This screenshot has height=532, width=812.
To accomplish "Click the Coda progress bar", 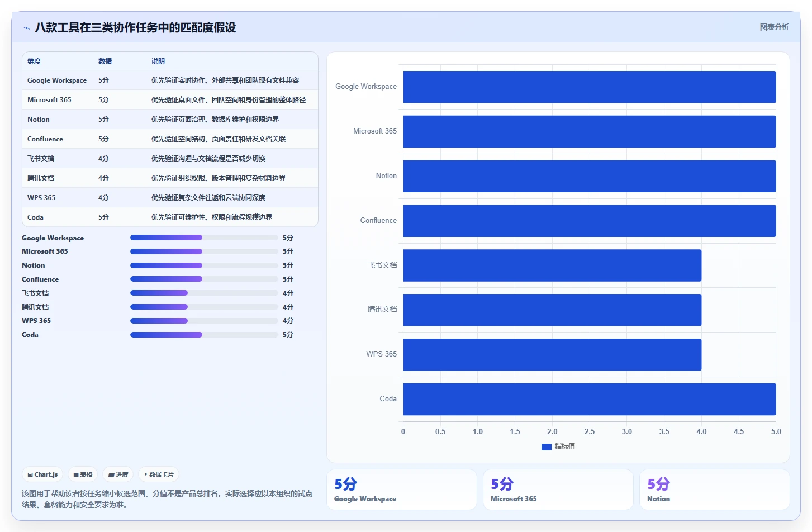I will click(204, 335).
